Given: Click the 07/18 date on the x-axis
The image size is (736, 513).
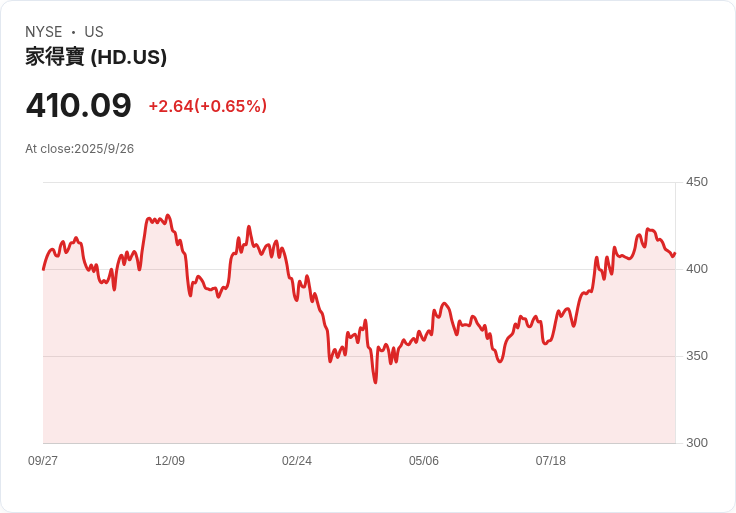Looking at the screenshot, I should click(551, 461).
